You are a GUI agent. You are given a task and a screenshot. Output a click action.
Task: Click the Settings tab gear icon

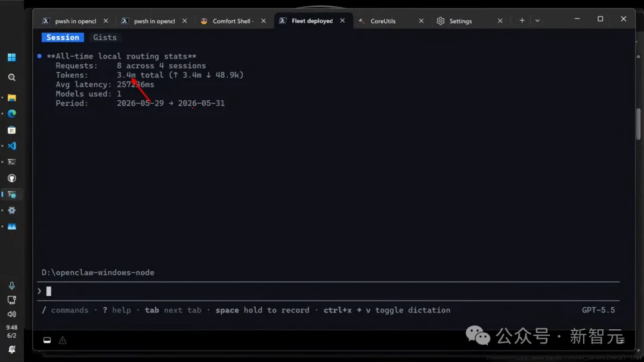point(441,21)
